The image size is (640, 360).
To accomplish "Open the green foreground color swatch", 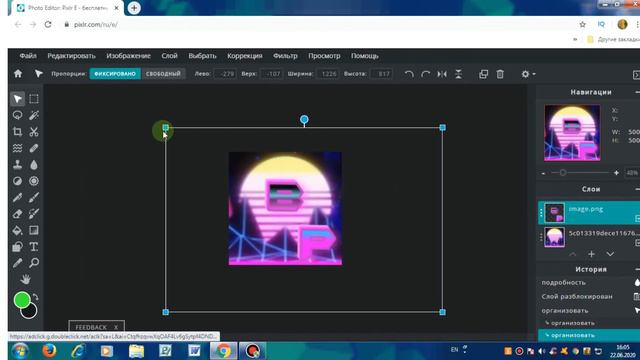I will [x=22, y=300].
